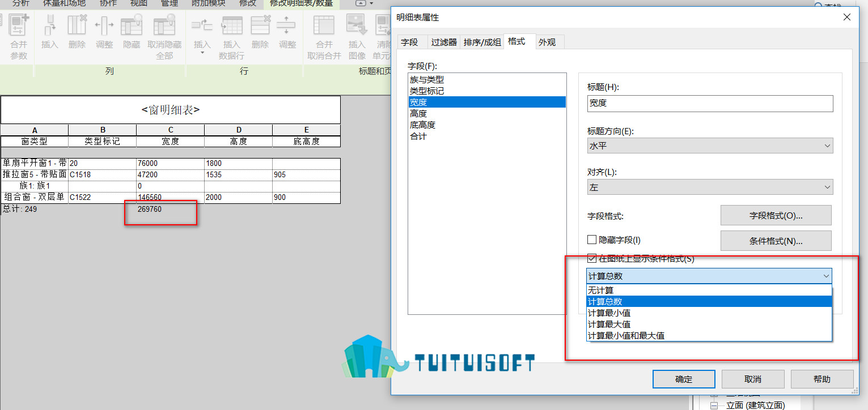Click the 标题(H) input field containing 宽度
This screenshot has height=410, width=868.
(x=710, y=104)
